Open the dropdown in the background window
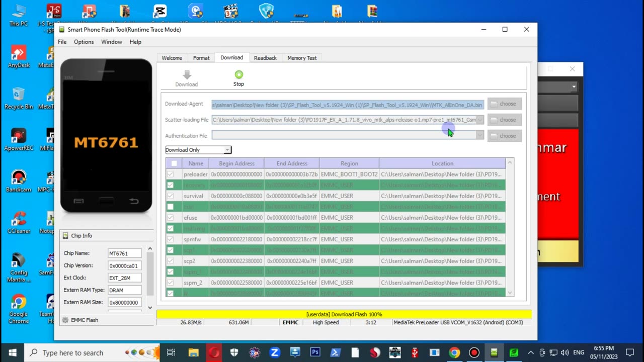644x362 pixels. (x=574, y=87)
